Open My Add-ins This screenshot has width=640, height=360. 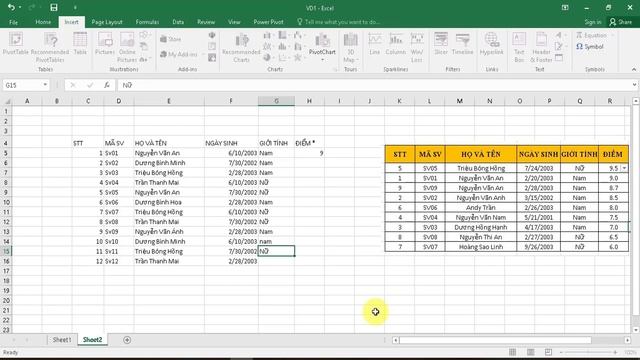(x=179, y=54)
